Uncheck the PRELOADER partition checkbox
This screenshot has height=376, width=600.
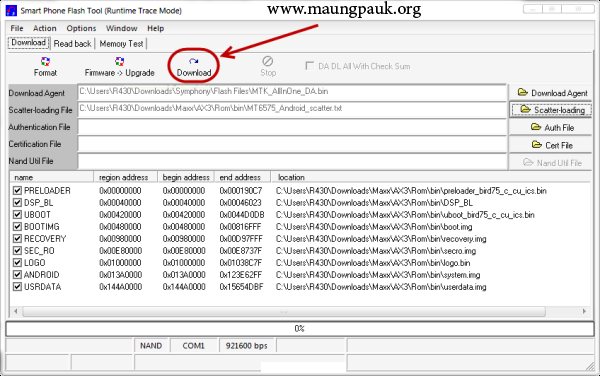[17, 190]
